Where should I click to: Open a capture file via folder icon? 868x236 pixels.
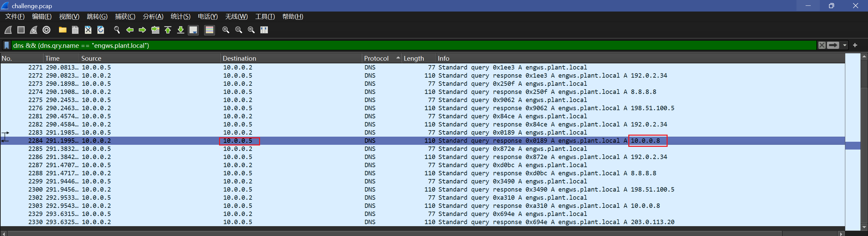point(62,30)
